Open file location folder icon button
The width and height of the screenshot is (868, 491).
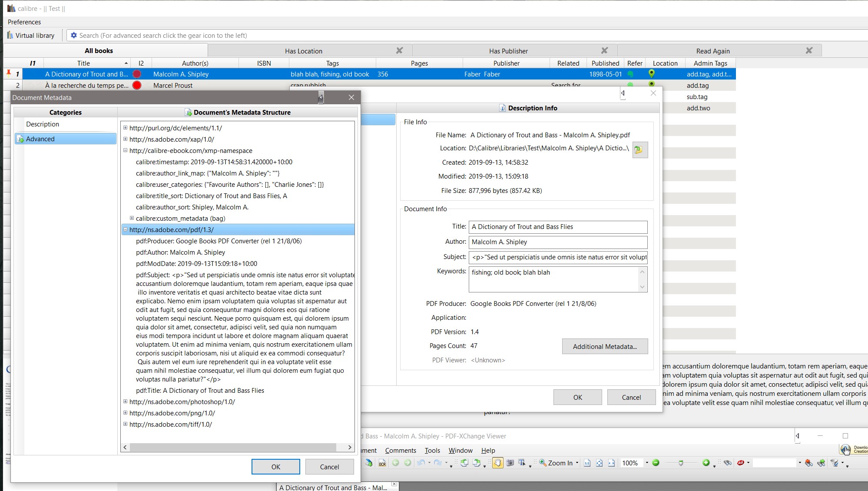click(639, 149)
